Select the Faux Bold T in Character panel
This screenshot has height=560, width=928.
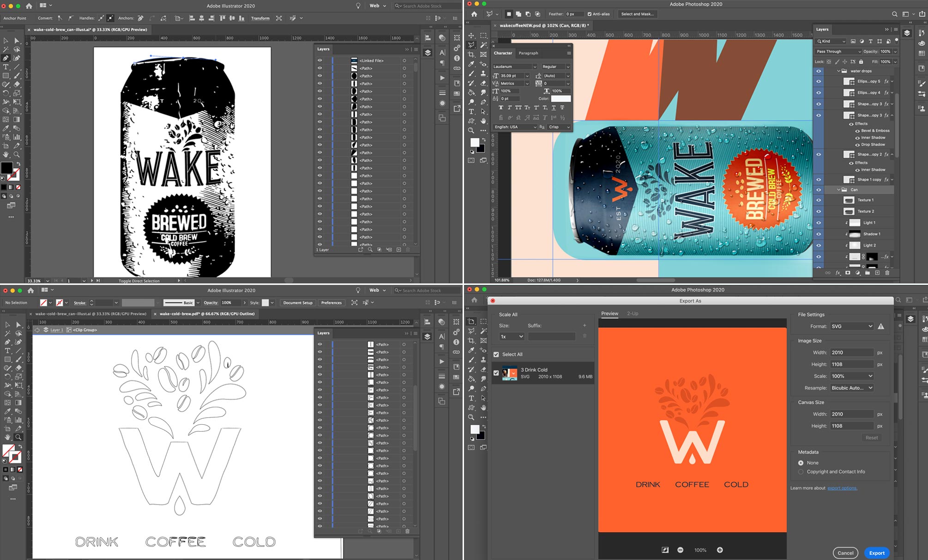[x=500, y=108]
